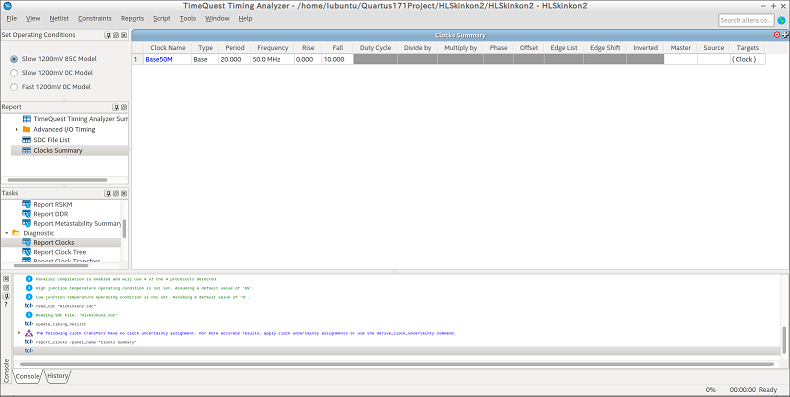The image size is (790, 397).
Task: Expand the clock uncertainty warning message
Action: point(19,333)
